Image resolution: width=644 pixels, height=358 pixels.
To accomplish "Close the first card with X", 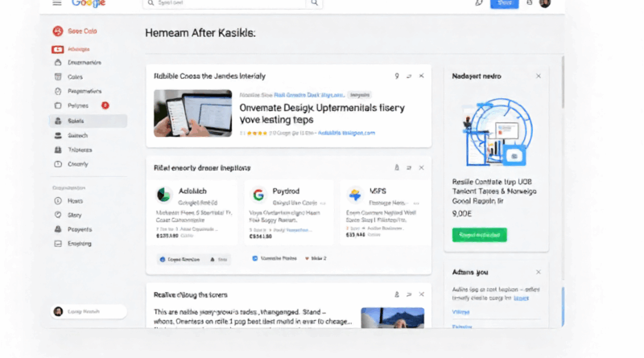I will tap(421, 76).
